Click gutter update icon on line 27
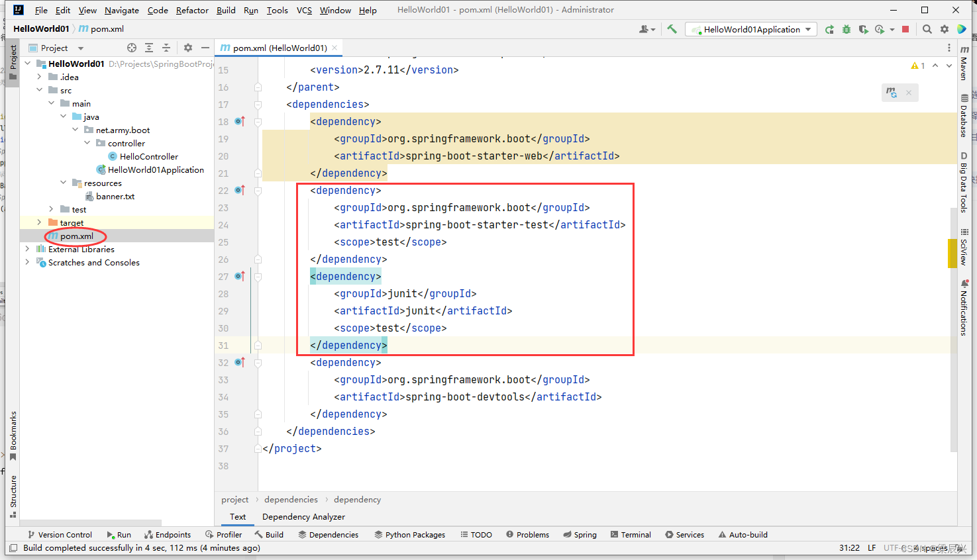 click(x=240, y=276)
